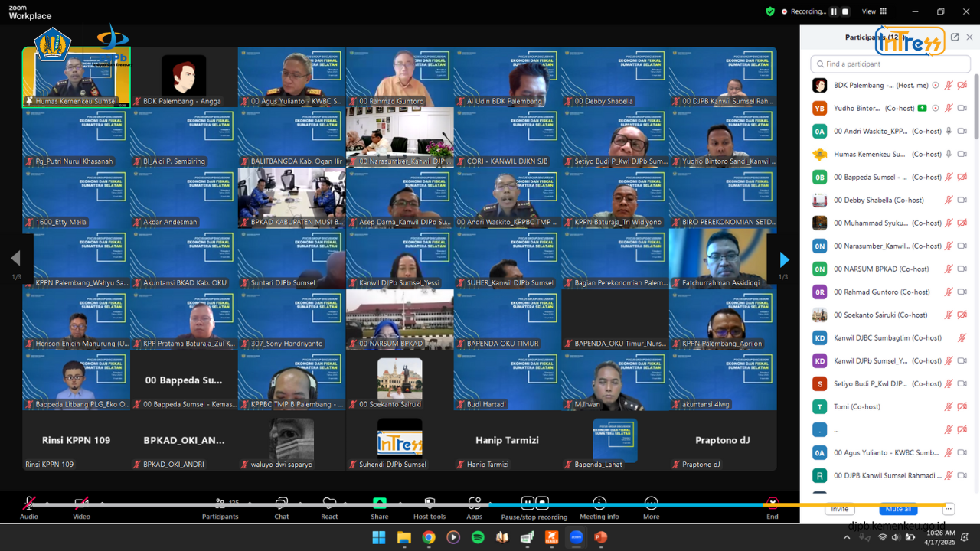
Task: Click the Mute all button
Action: pos(898,509)
